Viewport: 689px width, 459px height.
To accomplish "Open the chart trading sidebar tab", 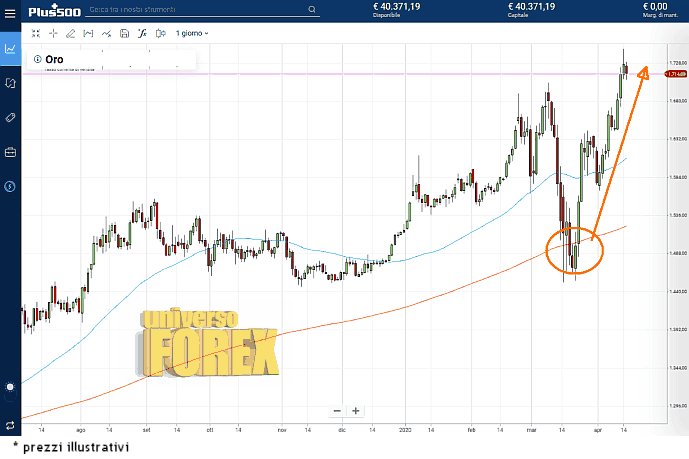I will tap(10, 48).
